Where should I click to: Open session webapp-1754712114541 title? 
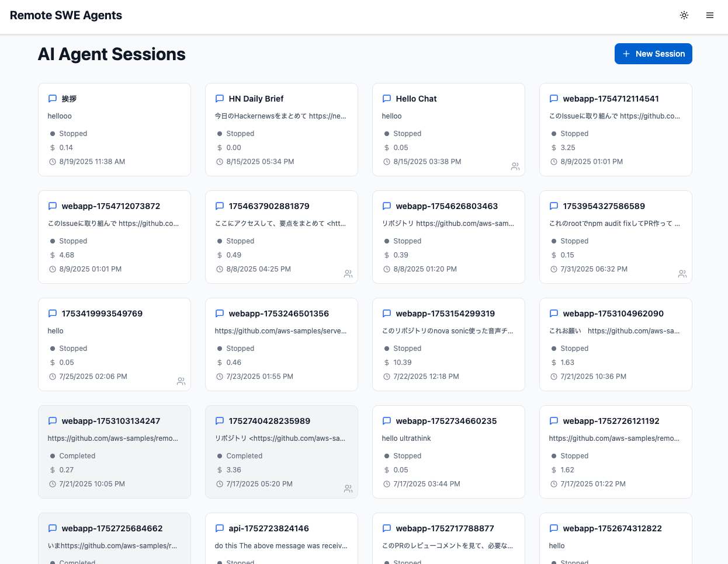coord(611,99)
